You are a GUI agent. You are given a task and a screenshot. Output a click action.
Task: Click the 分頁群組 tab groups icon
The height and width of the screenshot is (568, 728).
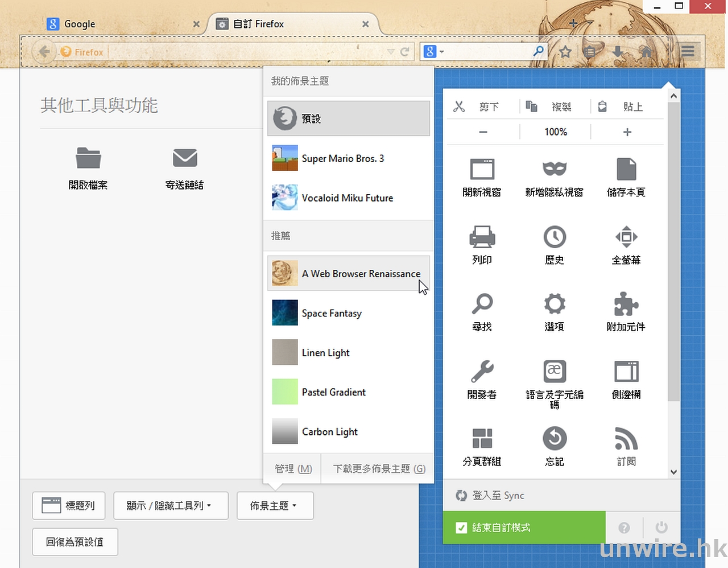pyautogui.click(x=482, y=439)
